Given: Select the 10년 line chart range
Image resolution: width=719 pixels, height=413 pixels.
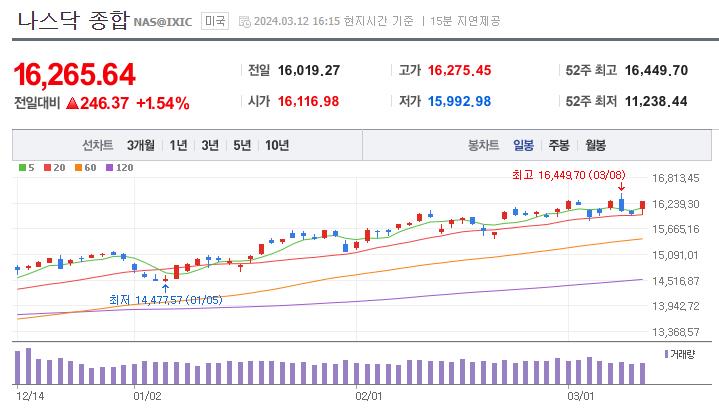Looking at the screenshot, I should (x=277, y=145).
